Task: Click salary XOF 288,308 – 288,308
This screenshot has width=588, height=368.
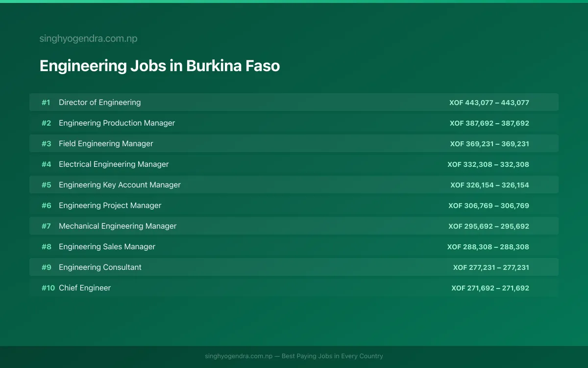Action: point(488,247)
